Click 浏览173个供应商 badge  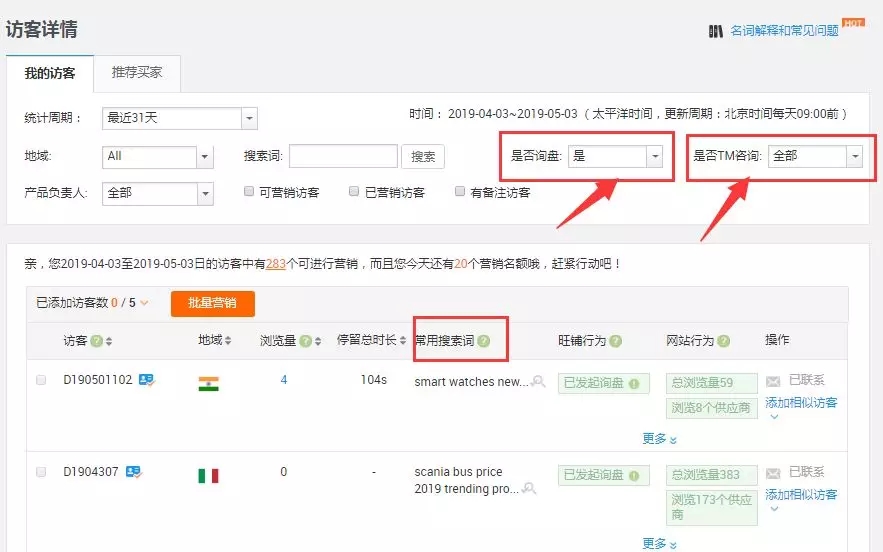tap(712, 508)
